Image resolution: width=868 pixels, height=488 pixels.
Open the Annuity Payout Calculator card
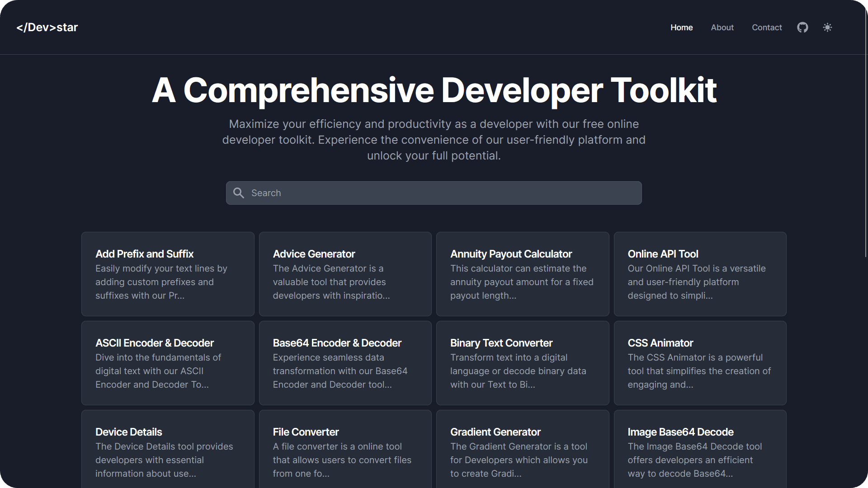[523, 274]
